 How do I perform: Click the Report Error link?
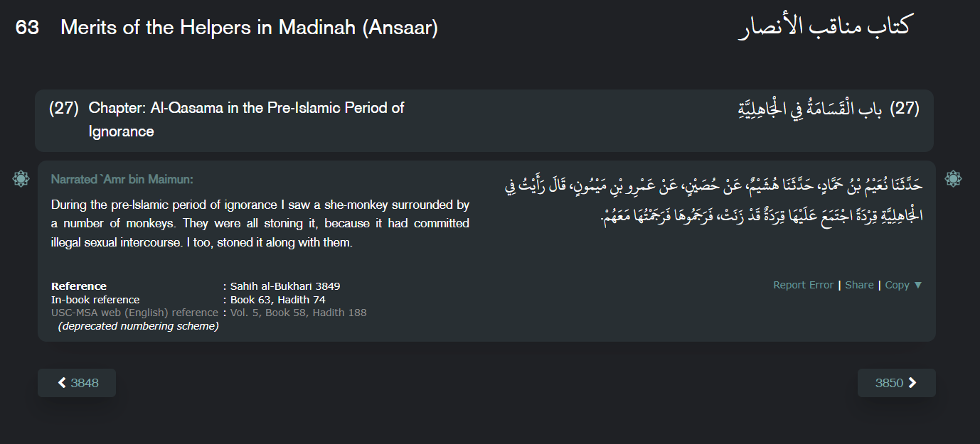coord(803,285)
